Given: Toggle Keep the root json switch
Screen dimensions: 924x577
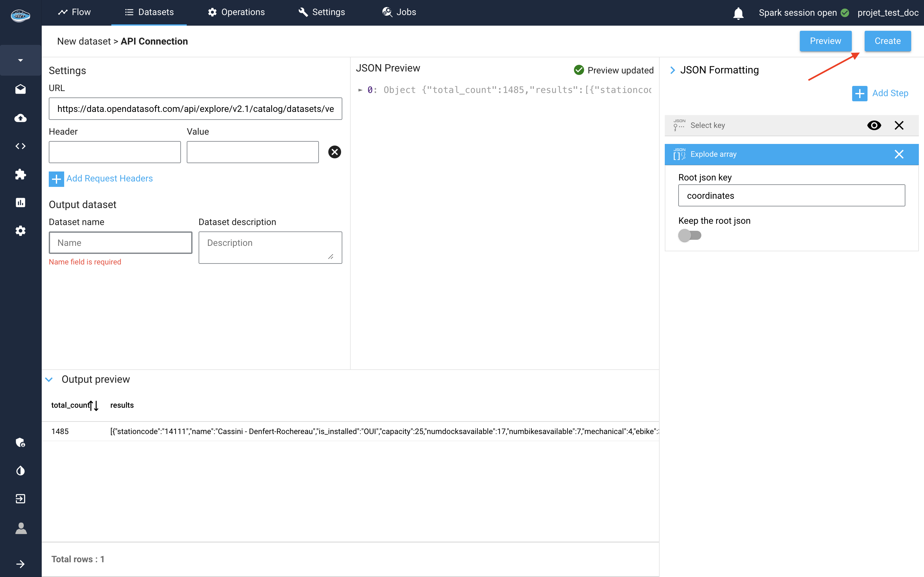Looking at the screenshot, I should pos(689,236).
